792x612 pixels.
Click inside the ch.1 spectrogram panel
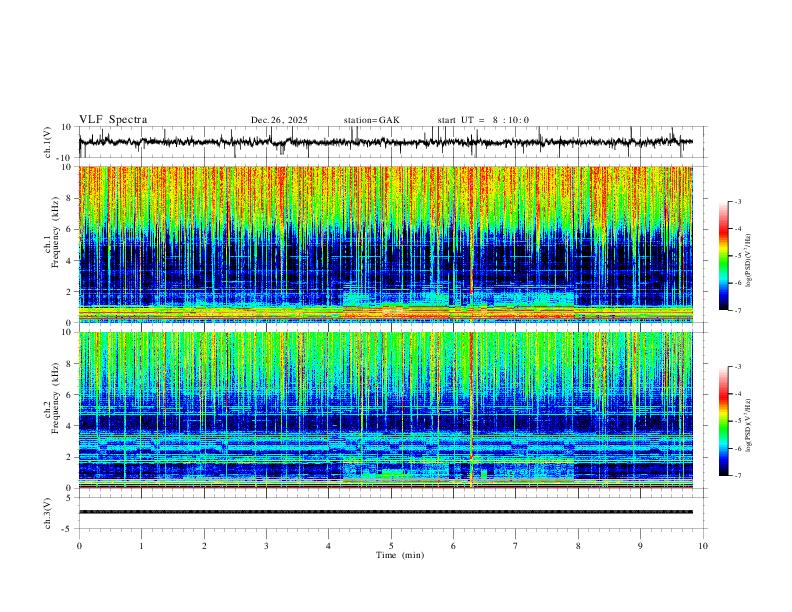coord(385,244)
